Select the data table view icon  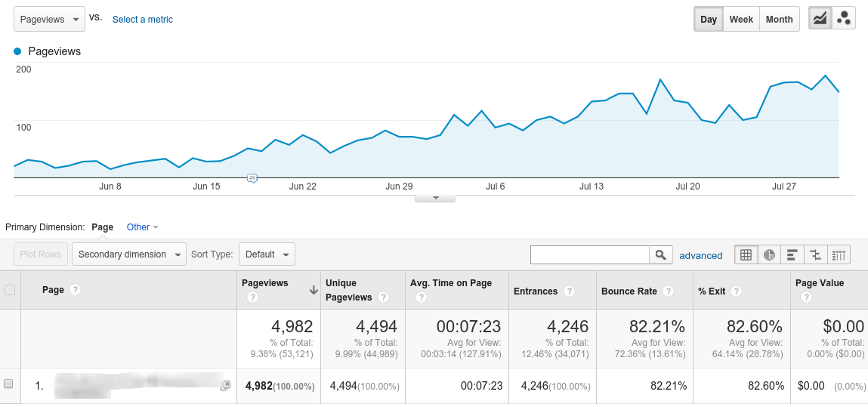click(x=746, y=255)
